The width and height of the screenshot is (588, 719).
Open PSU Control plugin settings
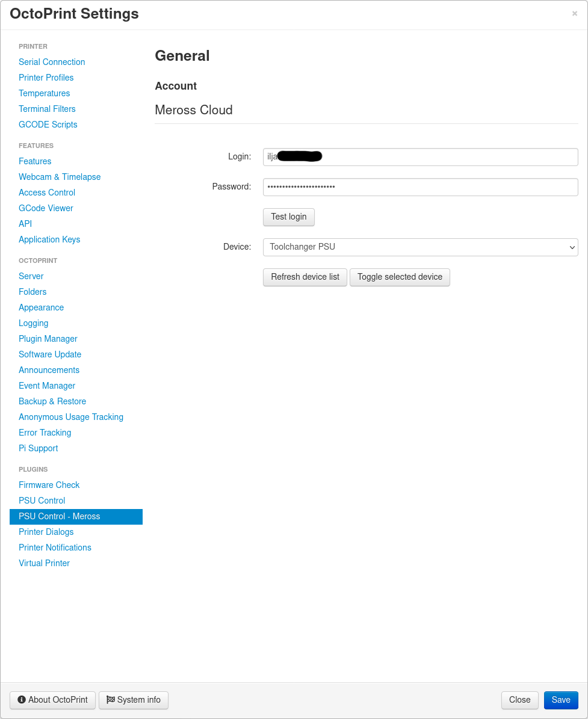(42, 499)
